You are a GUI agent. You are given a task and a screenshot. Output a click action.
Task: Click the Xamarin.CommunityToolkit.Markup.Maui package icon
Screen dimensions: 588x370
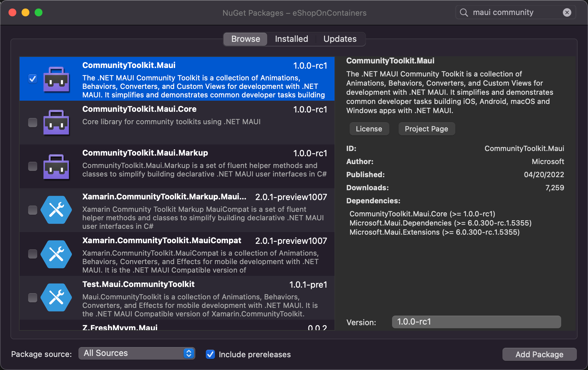pos(56,210)
